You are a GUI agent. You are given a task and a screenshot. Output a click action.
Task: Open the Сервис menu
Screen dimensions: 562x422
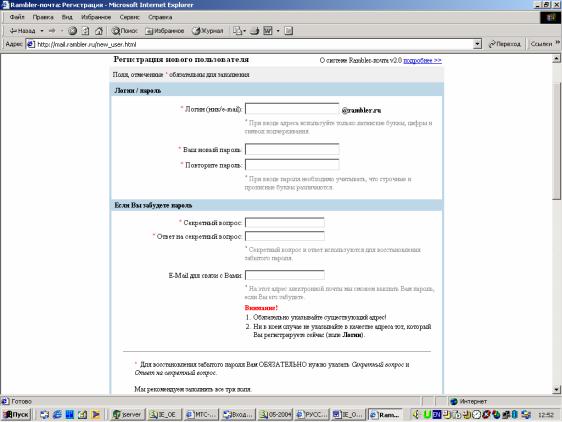click(x=129, y=17)
